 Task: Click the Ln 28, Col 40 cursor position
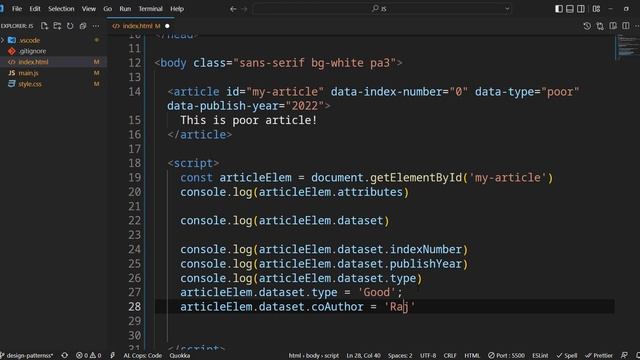click(363, 356)
